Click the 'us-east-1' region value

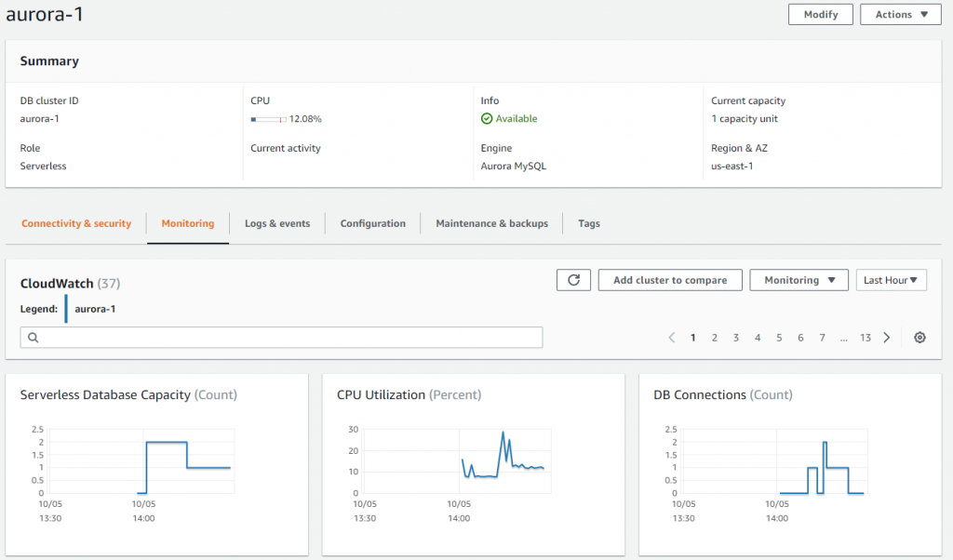732,166
